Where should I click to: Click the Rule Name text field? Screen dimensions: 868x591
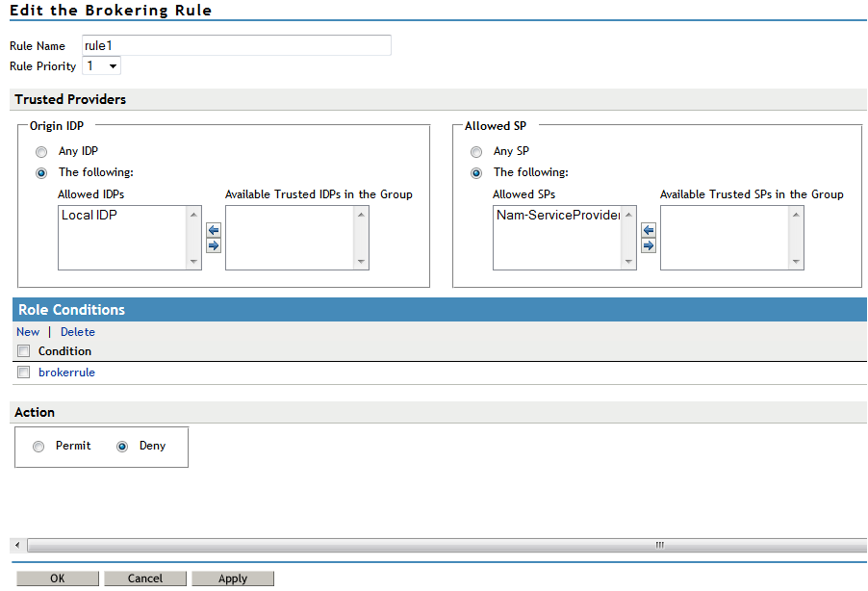[x=236, y=45]
